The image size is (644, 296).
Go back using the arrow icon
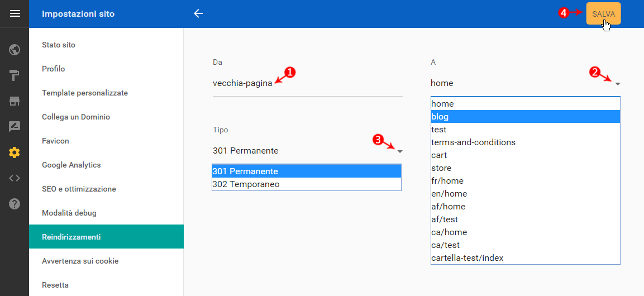click(198, 13)
